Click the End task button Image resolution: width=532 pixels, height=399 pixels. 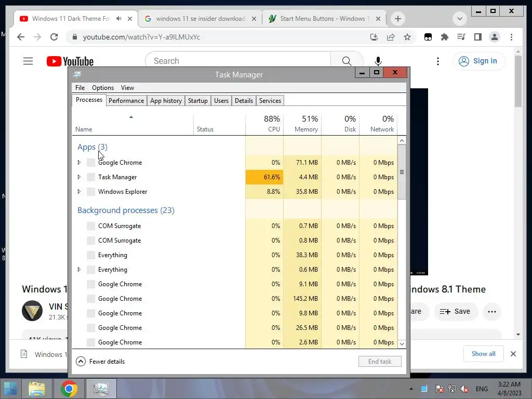[x=380, y=362]
